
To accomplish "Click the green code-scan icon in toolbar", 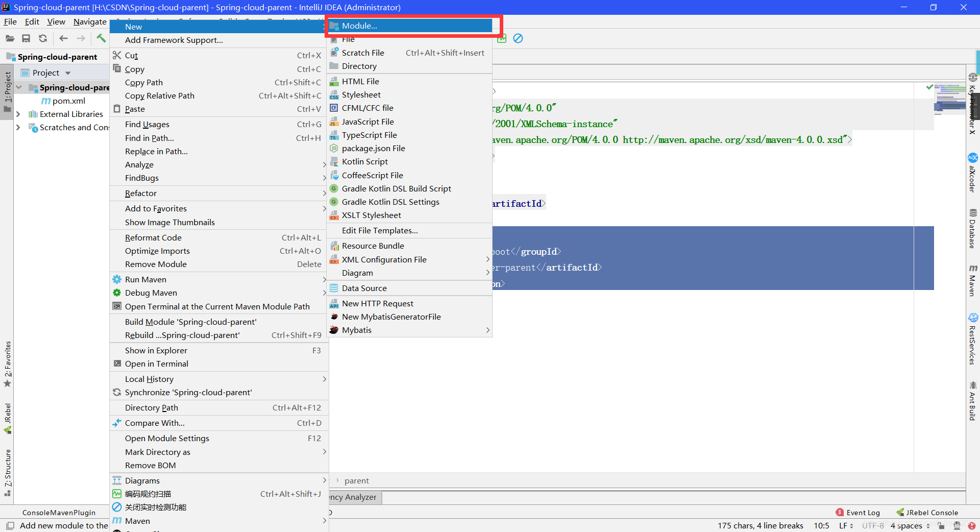I will (502, 38).
